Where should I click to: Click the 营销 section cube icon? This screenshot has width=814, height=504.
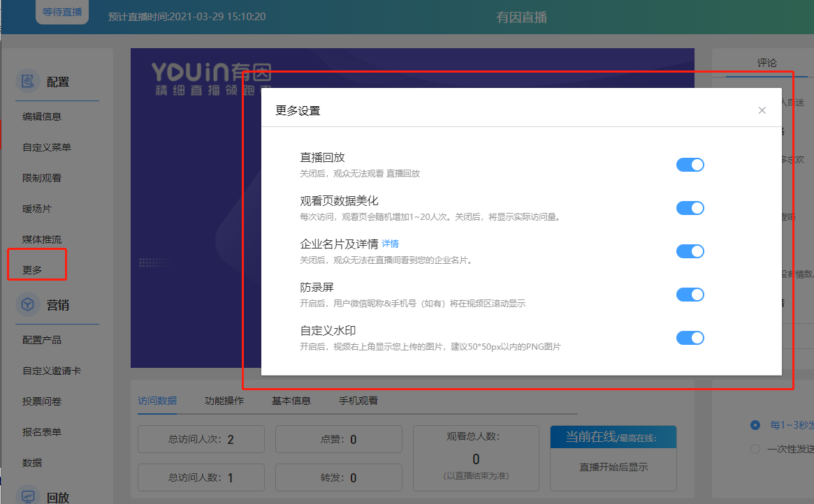pos(27,304)
